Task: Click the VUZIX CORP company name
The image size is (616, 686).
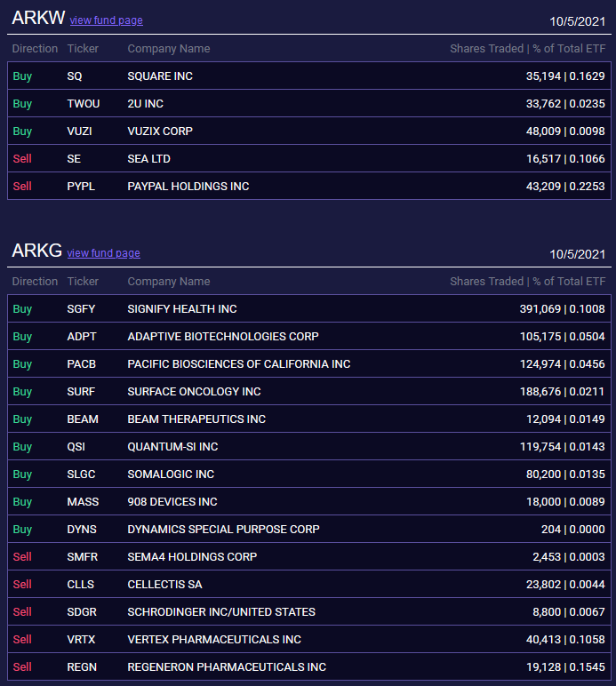Action: 160,132
